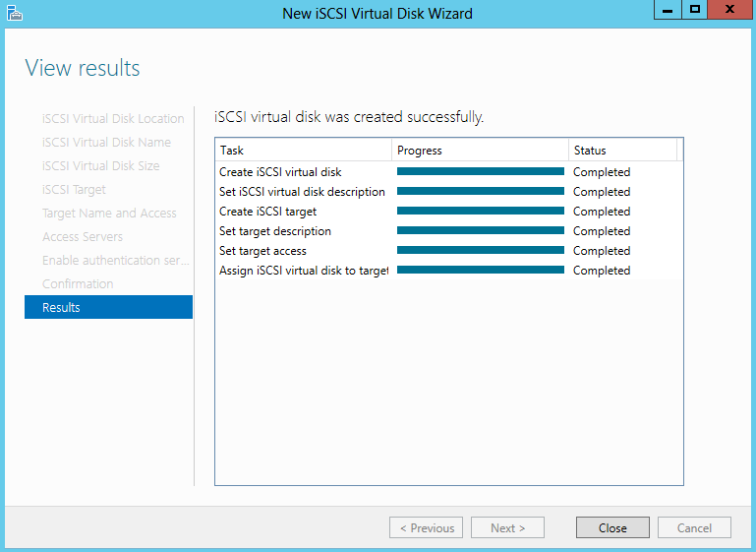Click the Close button
This screenshot has height=552, width=756.
(x=612, y=527)
